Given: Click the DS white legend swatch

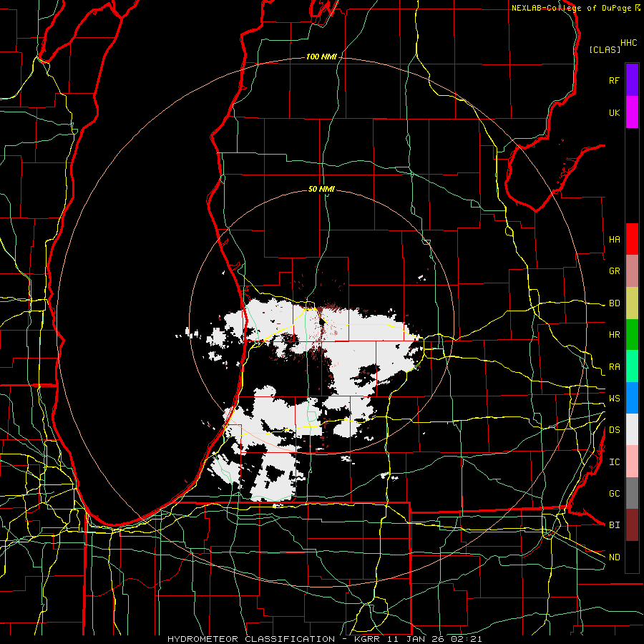Looking at the screenshot, I should click(632, 429).
